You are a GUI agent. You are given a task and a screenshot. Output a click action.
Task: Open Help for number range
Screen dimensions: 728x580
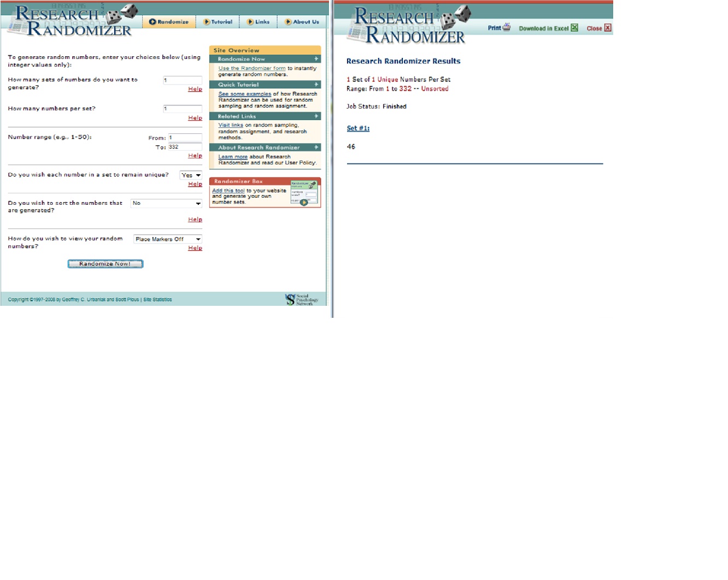[195, 156]
